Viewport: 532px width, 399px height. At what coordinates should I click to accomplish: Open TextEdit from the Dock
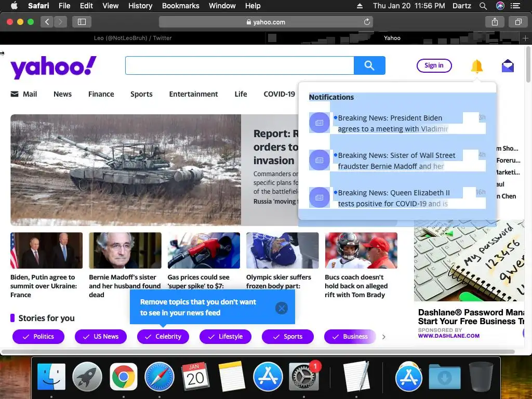(x=356, y=377)
